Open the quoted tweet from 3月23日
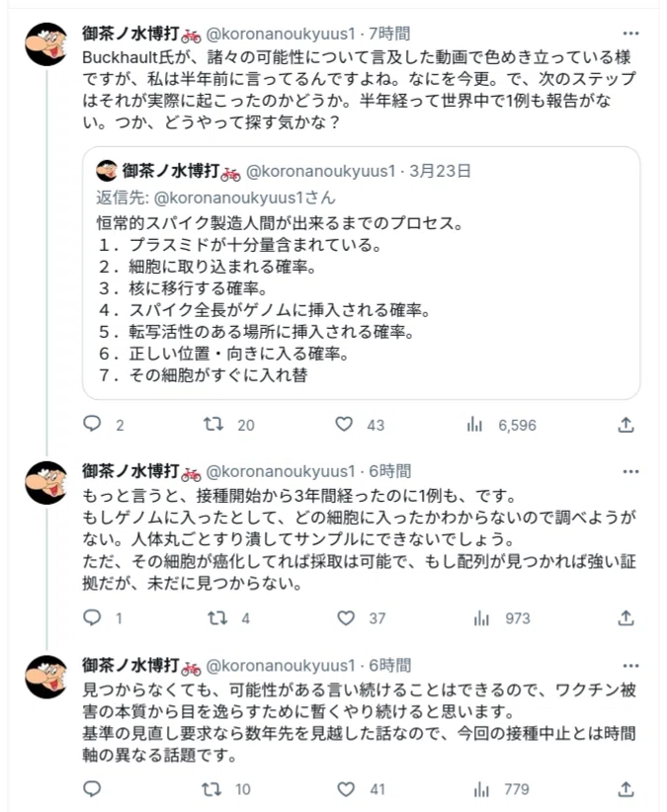This screenshot has height=812, width=667. coord(361,273)
